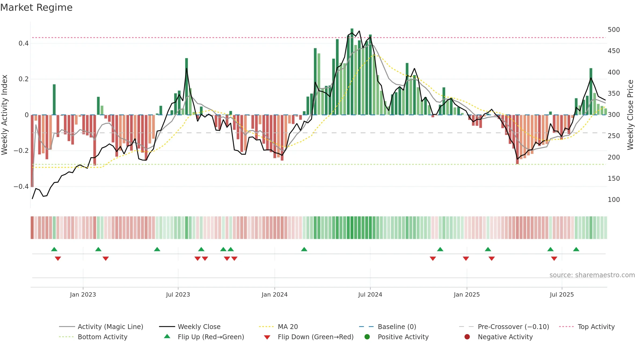This screenshot has width=644, height=362.
Task: Click the Weekly Close Price axis title
Action: pyautogui.click(x=630, y=115)
